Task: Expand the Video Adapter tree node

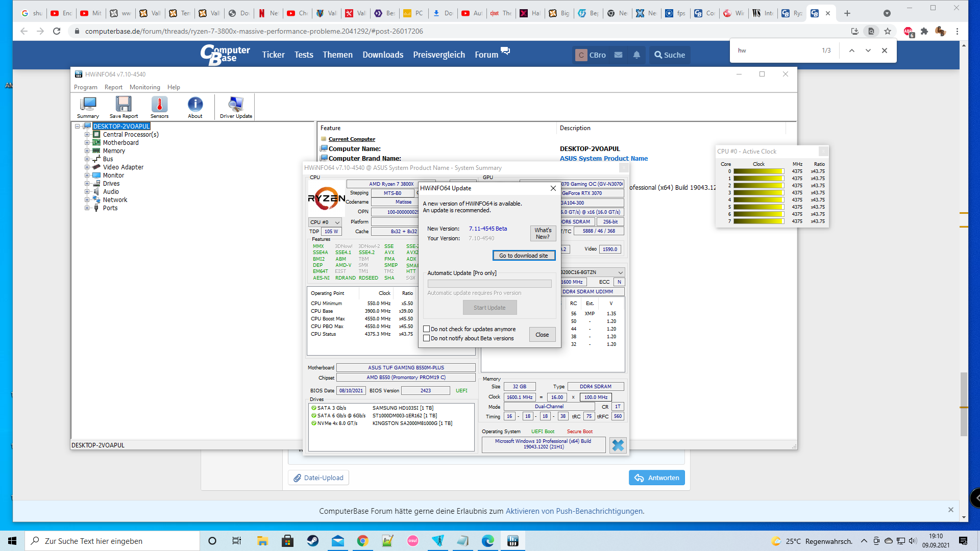Action: pos(87,167)
